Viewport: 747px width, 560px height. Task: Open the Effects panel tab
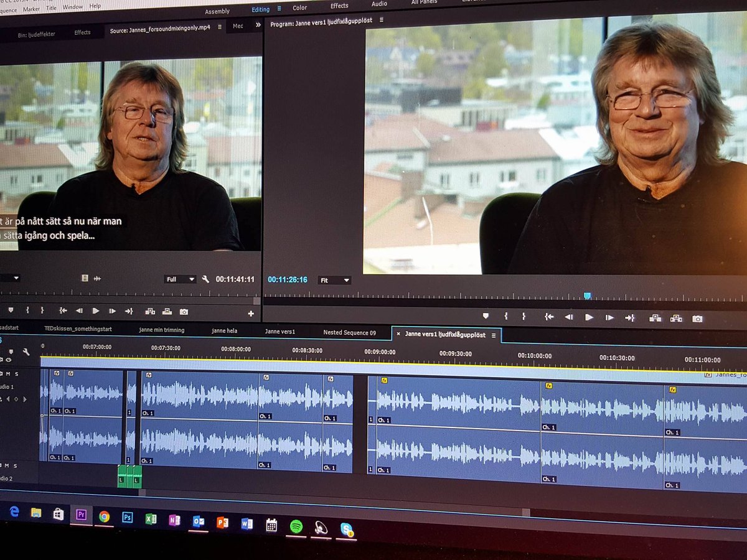click(83, 32)
